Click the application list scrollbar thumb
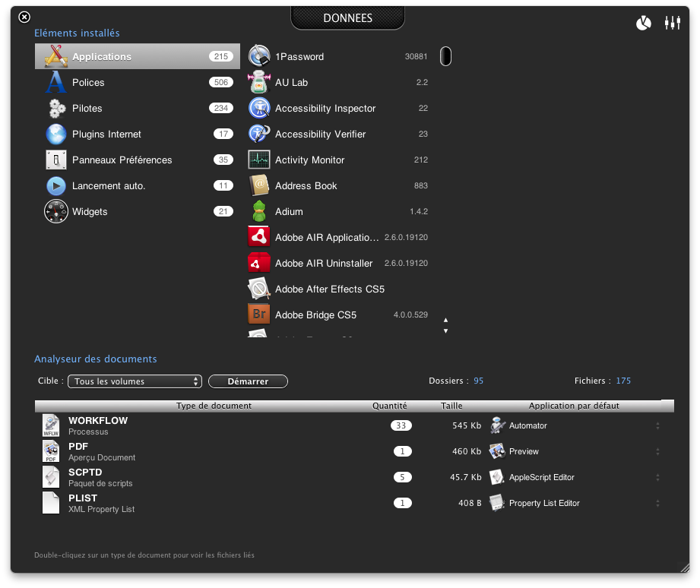Screen dimensions: 700x588 click(445, 56)
